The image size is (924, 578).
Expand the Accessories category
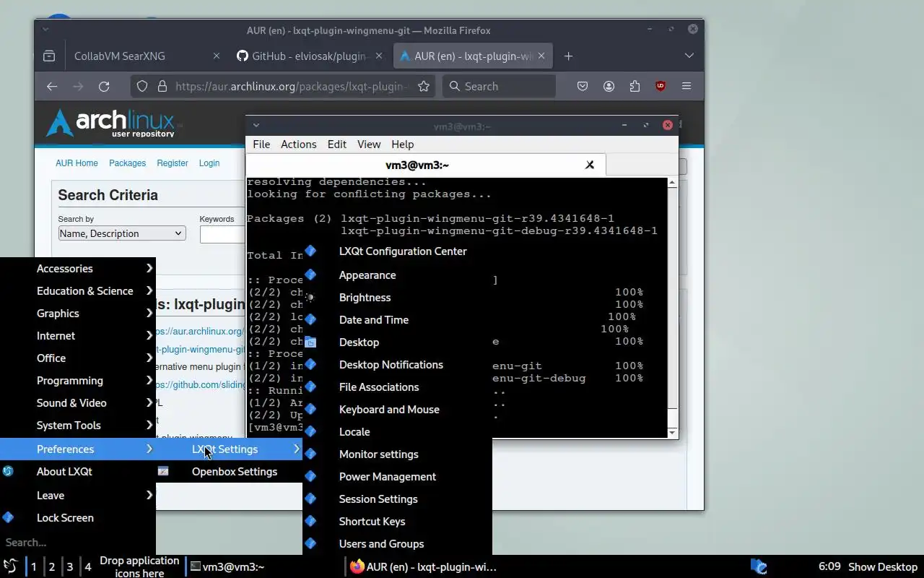point(78,269)
